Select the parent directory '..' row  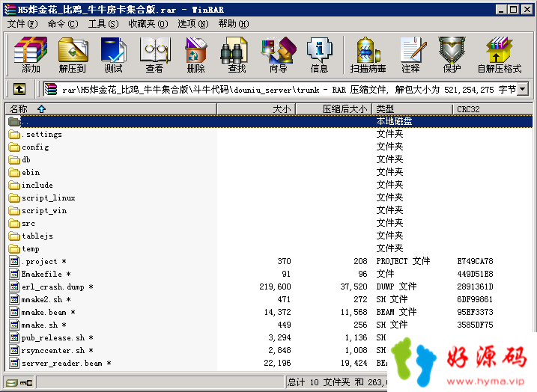click(269, 121)
